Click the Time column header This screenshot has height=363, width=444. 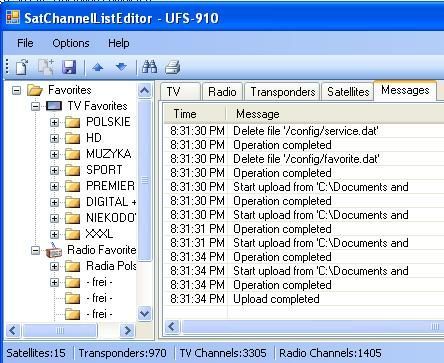(x=195, y=114)
